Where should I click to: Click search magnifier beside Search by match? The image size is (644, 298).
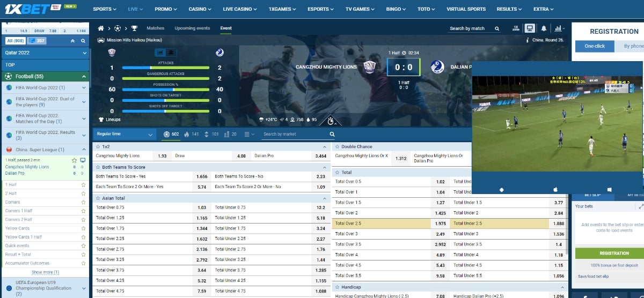coord(497,28)
